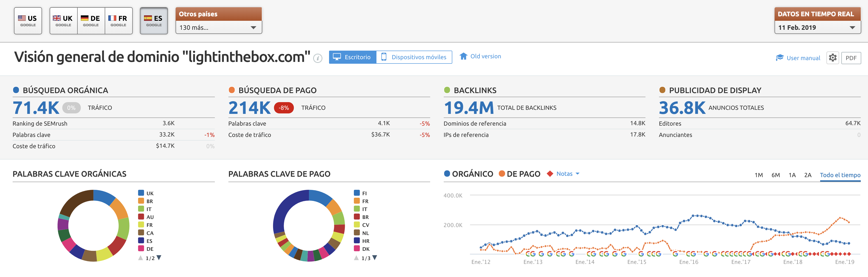The image size is (868, 277).
Task: Click the organic Palabras clave value 33.2K
Action: click(x=167, y=135)
